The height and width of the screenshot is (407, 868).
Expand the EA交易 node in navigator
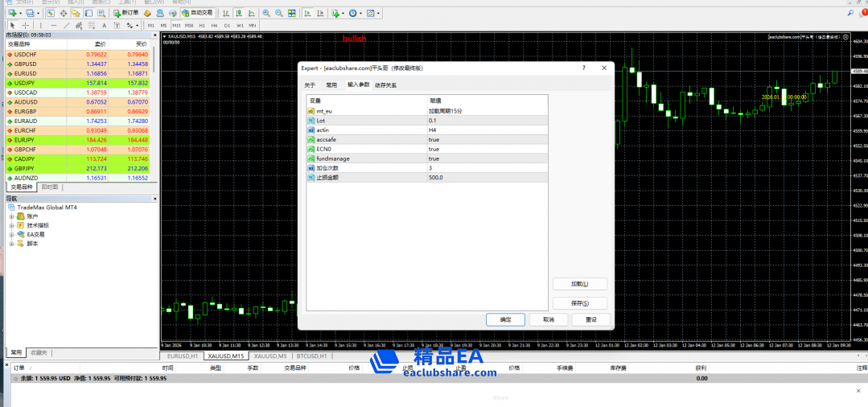(12, 234)
